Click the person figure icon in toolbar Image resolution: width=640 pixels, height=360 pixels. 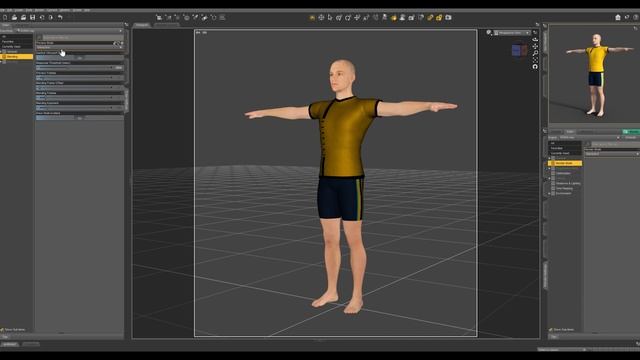(x=402, y=18)
